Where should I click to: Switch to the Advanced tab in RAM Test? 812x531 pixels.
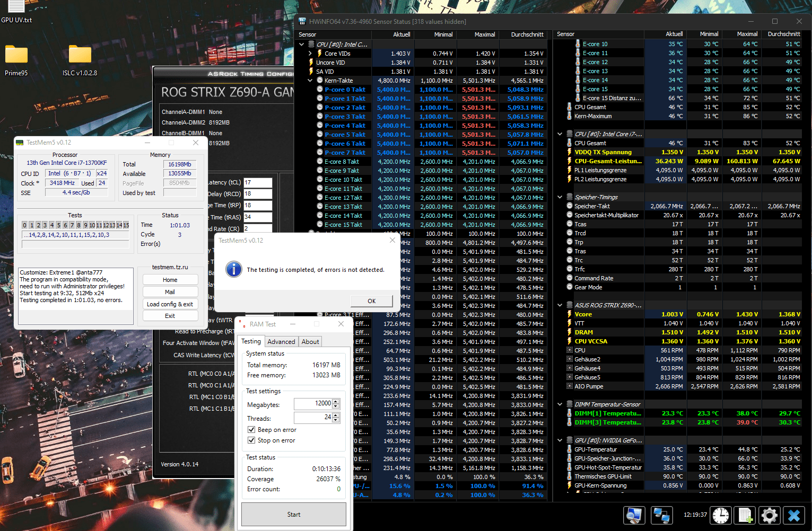[x=281, y=342]
